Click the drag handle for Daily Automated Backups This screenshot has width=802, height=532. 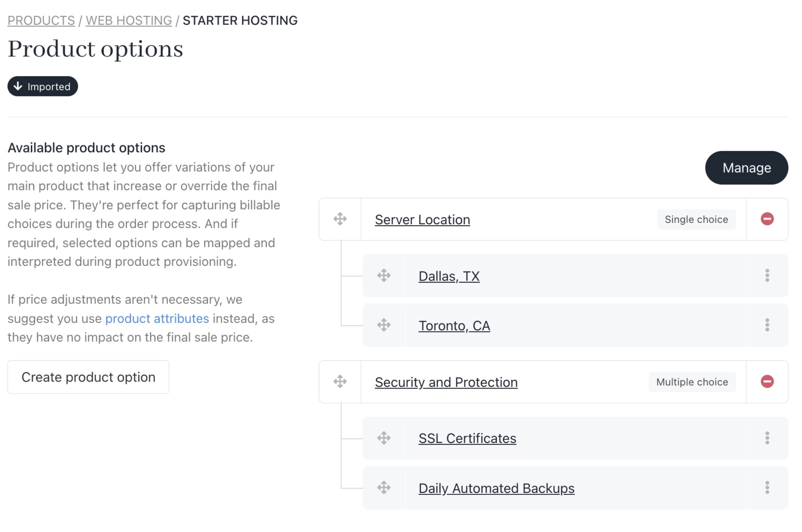(x=384, y=488)
